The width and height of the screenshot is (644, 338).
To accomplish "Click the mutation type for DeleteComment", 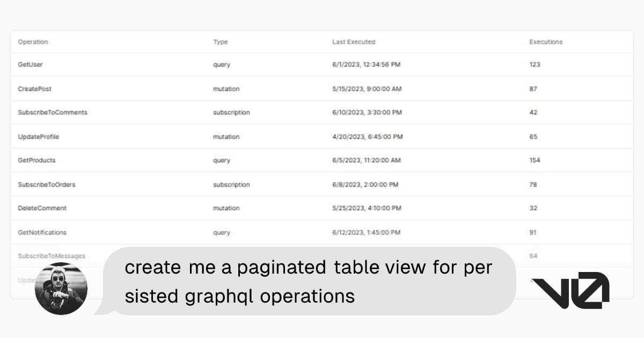I will tap(226, 208).
